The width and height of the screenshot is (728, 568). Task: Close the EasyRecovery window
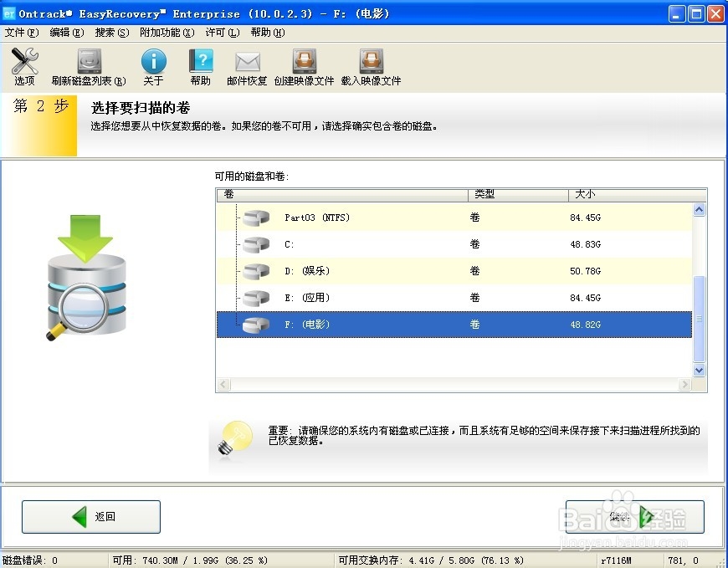click(715, 14)
